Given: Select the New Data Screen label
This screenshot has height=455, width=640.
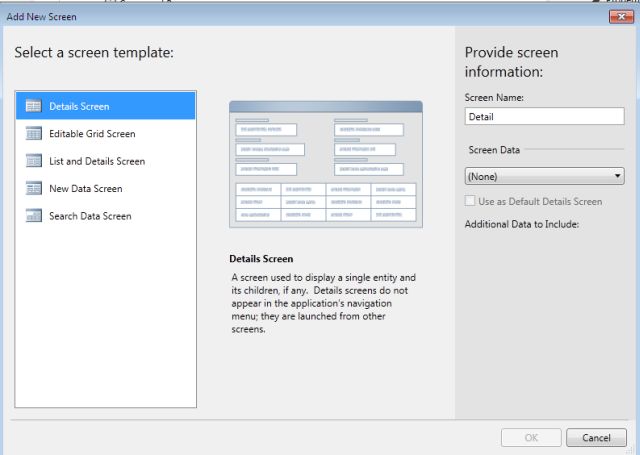Looking at the screenshot, I should tap(86, 189).
